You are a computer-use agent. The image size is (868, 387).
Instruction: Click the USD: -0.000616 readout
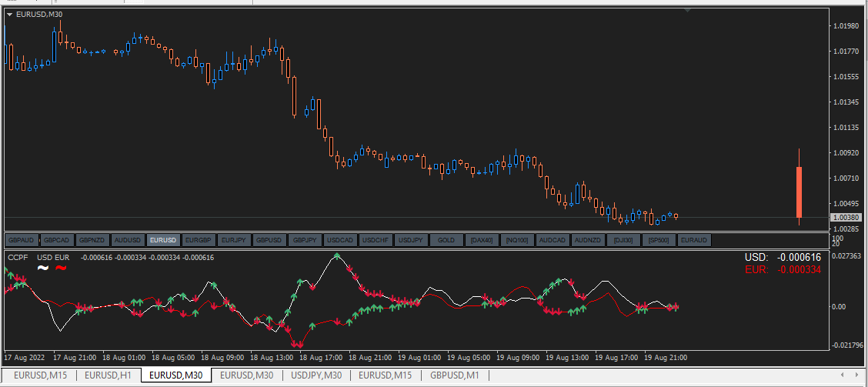pyautogui.click(x=783, y=258)
